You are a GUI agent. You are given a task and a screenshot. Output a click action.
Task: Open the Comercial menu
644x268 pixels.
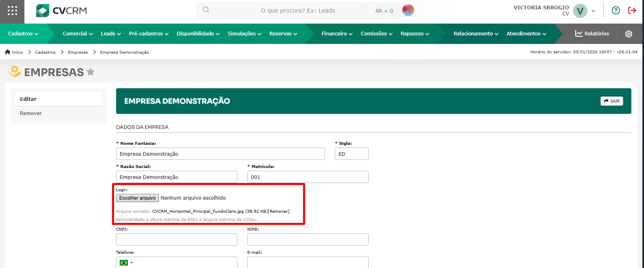(78, 34)
